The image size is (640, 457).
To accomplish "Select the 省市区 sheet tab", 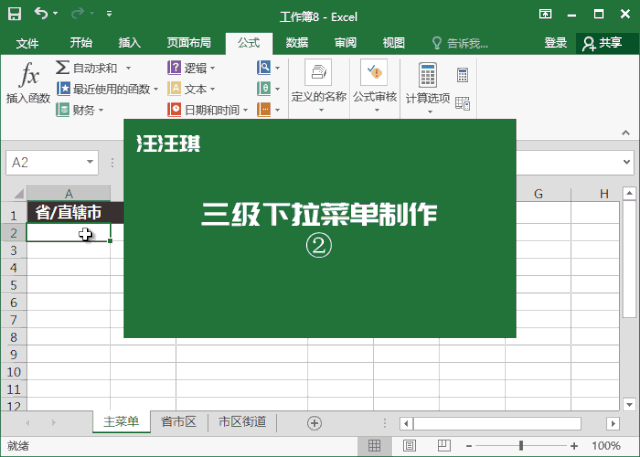I will [x=179, y=422].
